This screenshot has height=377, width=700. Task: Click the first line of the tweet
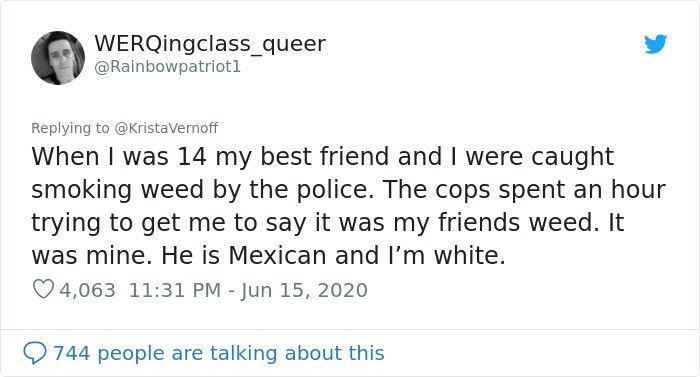pos(322,157)
